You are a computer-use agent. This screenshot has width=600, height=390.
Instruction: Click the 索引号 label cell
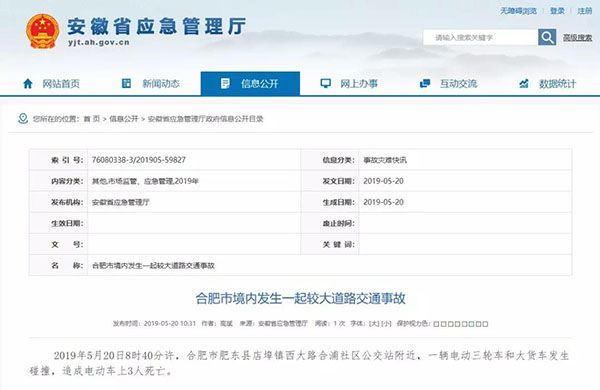tap(59, 160)
